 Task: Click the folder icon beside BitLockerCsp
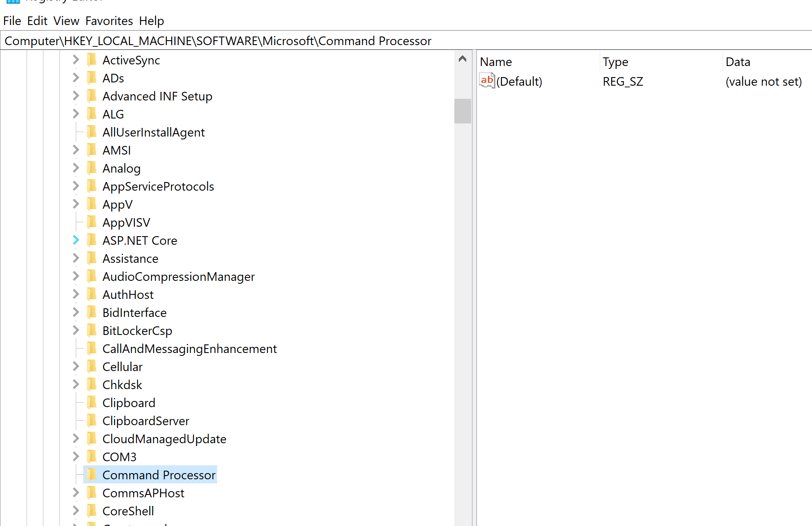tap(92, 330)
